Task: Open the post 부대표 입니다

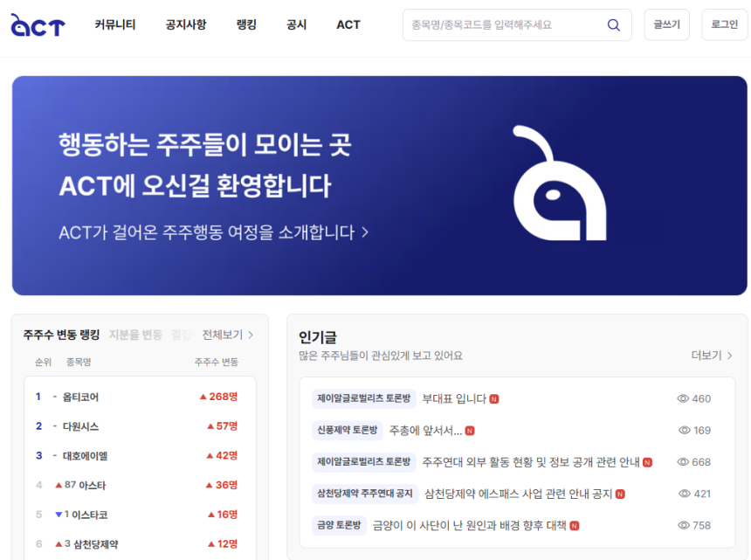Action: [454, 398]
